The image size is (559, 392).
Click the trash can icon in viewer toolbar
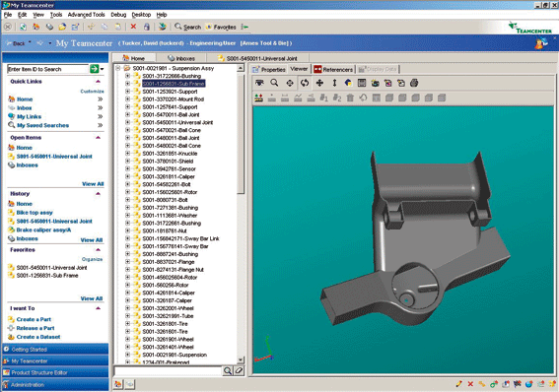coord(350,98)
